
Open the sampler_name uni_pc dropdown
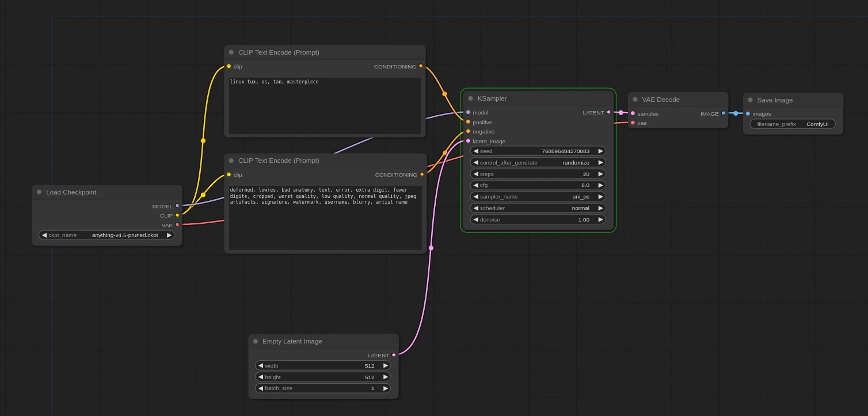pos(538,197)
